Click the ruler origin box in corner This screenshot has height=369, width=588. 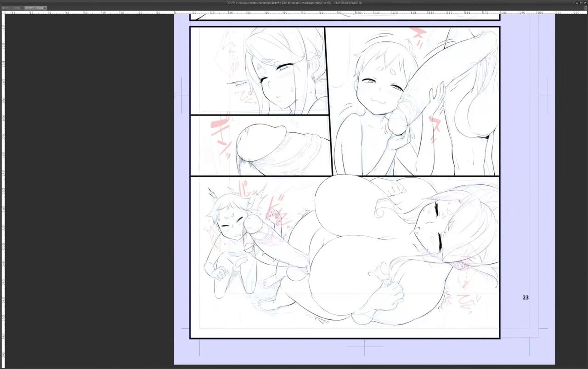tap(2, 12)
